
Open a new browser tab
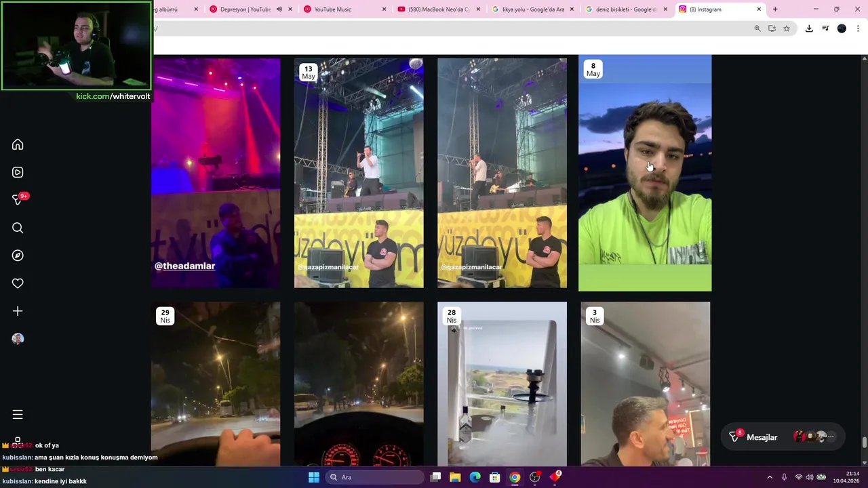pos(775,9)
